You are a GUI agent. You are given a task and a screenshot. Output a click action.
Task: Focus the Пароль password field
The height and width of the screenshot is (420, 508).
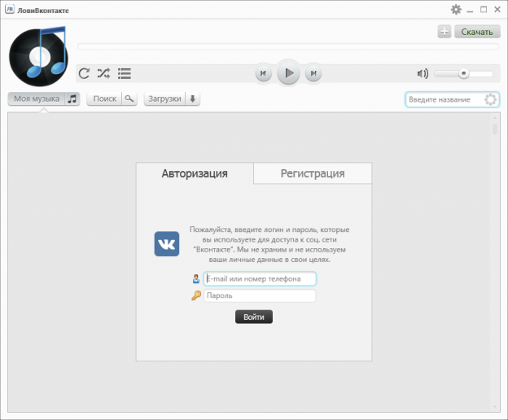click(x=260, y=295)
